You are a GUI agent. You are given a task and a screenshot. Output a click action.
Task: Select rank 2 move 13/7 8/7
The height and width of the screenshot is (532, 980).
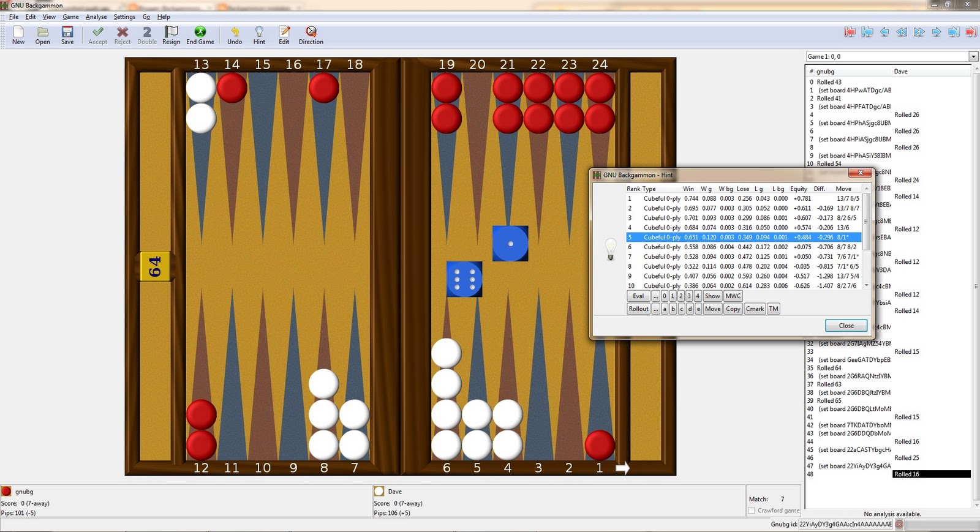(x=744, y=208)
